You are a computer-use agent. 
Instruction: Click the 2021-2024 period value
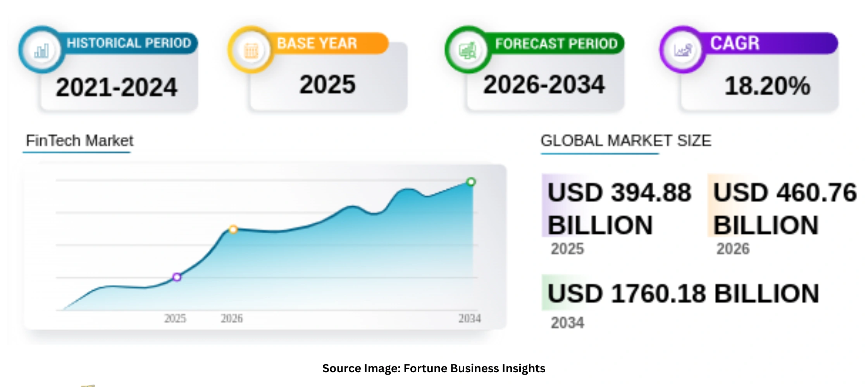point(116,87)
